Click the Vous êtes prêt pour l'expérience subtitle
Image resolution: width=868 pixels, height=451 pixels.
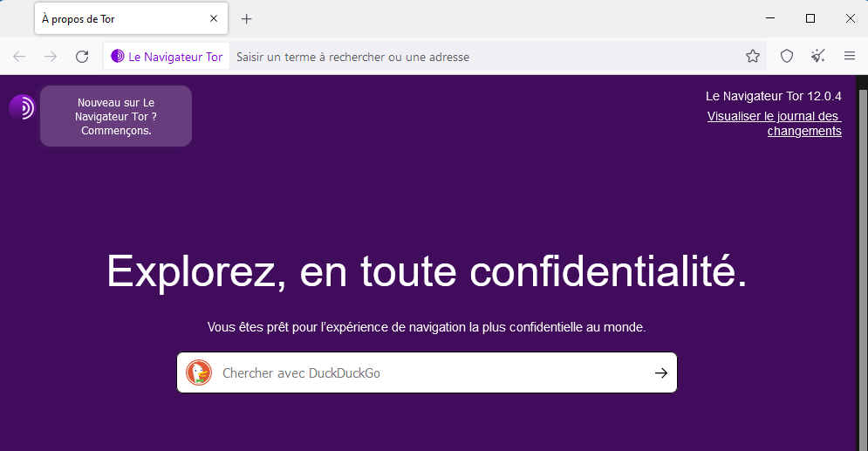pyautogui.click(x=427, y=327)
